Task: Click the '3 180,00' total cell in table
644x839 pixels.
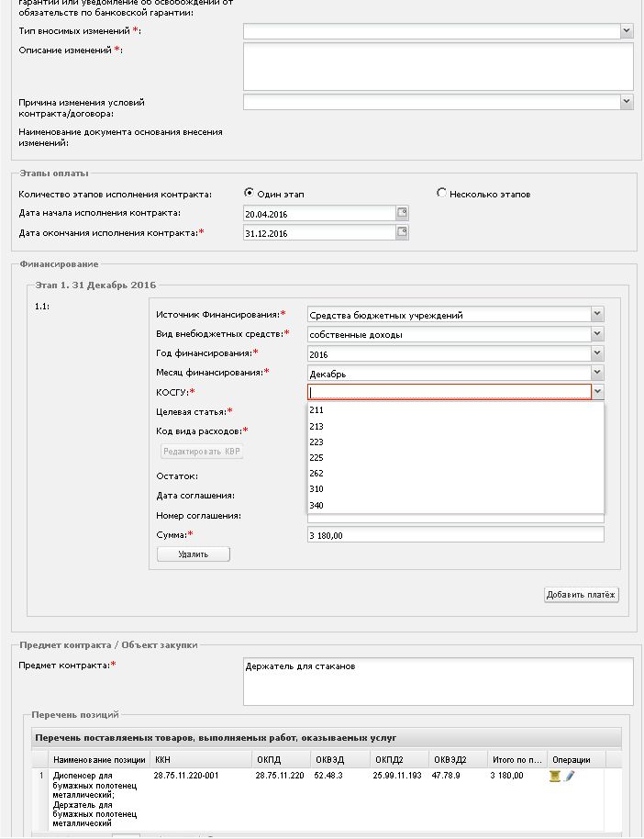Action: [507, 776]
